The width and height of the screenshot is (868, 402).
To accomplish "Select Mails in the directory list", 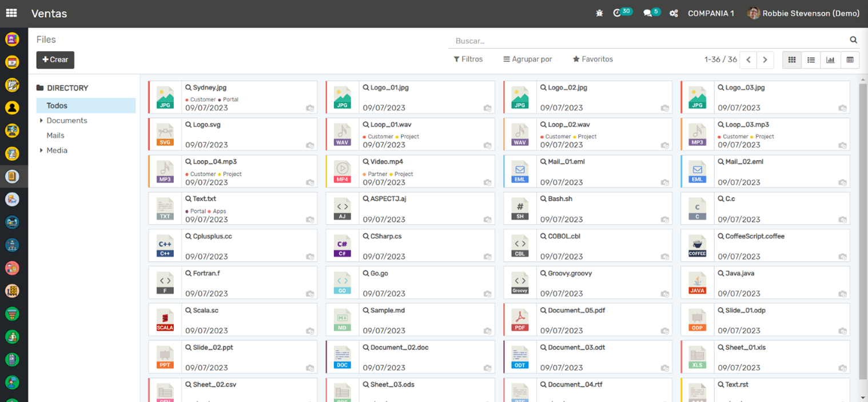I will [x=55, y=136].
